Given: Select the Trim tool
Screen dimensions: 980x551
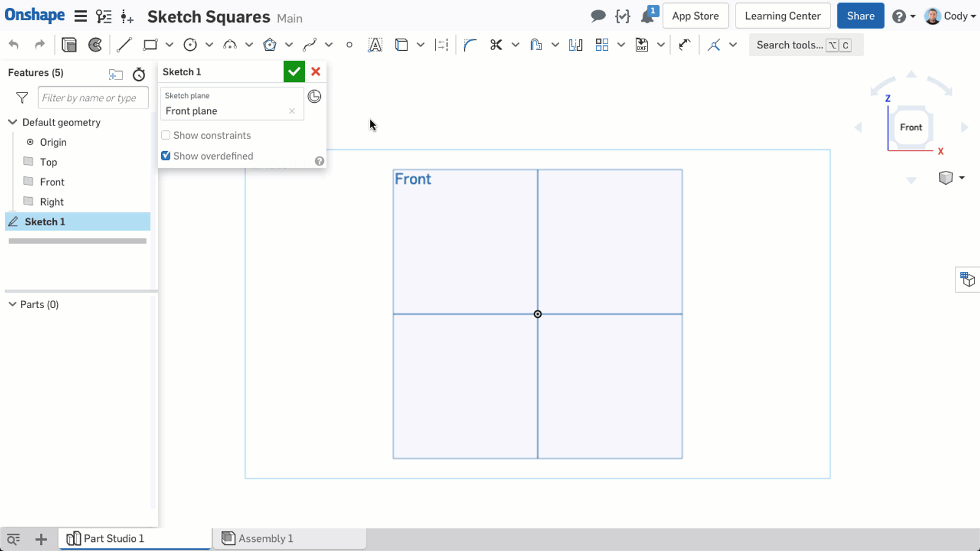Looking at the screenshot, I should pos(497,45).
